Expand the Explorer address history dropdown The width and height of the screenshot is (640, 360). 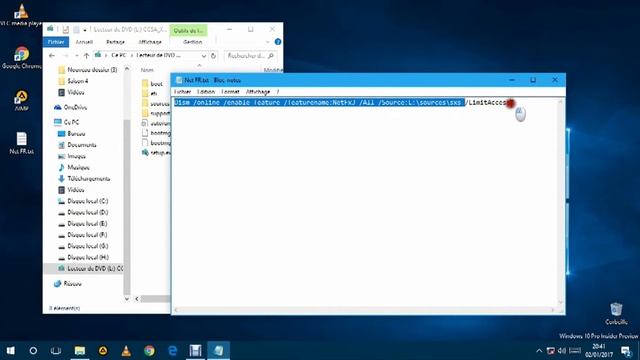203,56
